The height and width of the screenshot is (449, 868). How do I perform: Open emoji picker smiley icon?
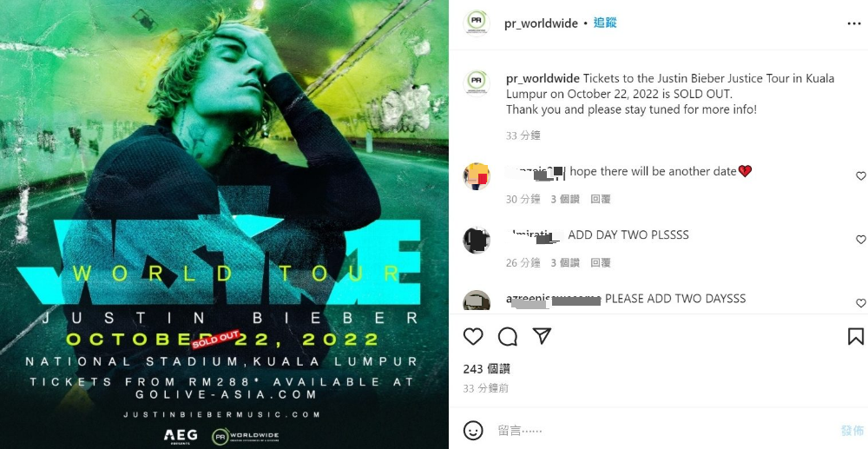click(x=473, y=430)
